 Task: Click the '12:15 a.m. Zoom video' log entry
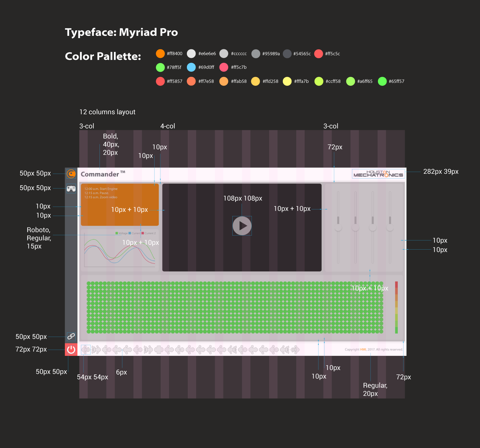tap(101, 197)
